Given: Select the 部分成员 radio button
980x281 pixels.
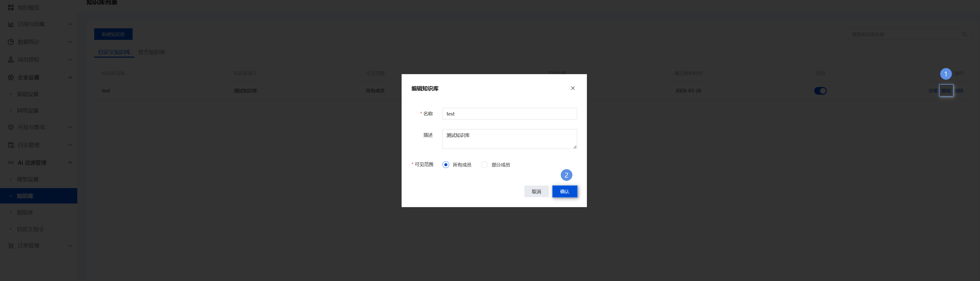Looking at the screenshot, I should (x=484, y=165).
